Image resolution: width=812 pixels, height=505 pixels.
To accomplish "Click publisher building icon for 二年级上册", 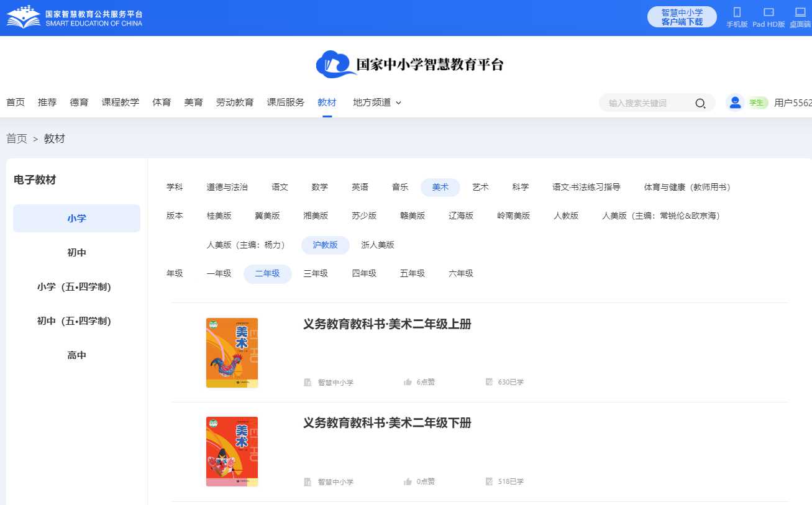I will 308,382.
